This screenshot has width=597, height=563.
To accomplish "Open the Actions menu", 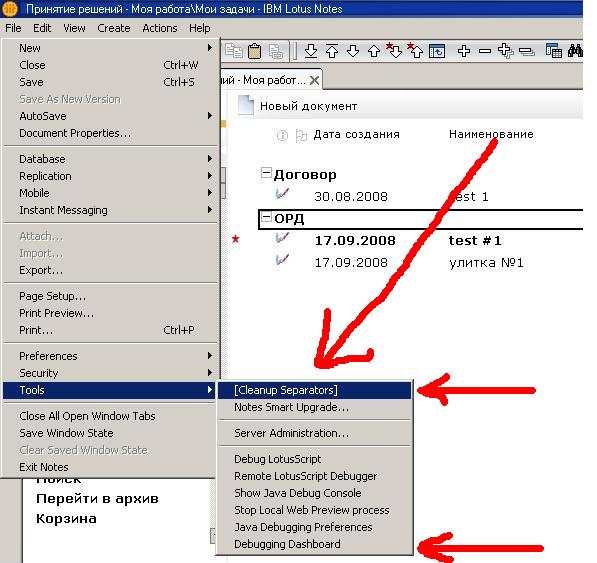I will click(160, 28).
